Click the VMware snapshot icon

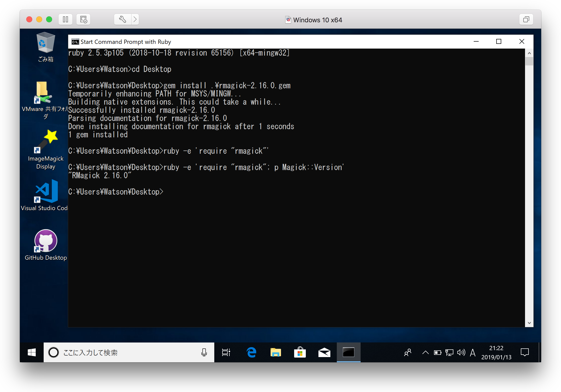coord(84,19)
